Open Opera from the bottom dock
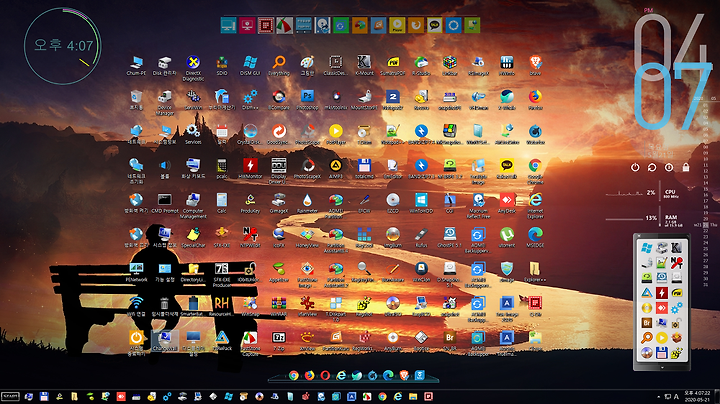This screenshot has height=404, width=720. point(325,376)
